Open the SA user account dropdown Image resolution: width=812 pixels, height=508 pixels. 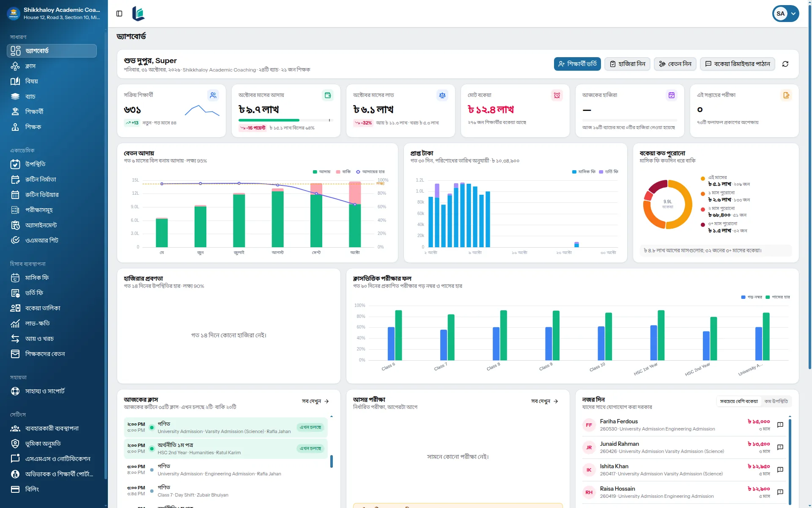785,14
